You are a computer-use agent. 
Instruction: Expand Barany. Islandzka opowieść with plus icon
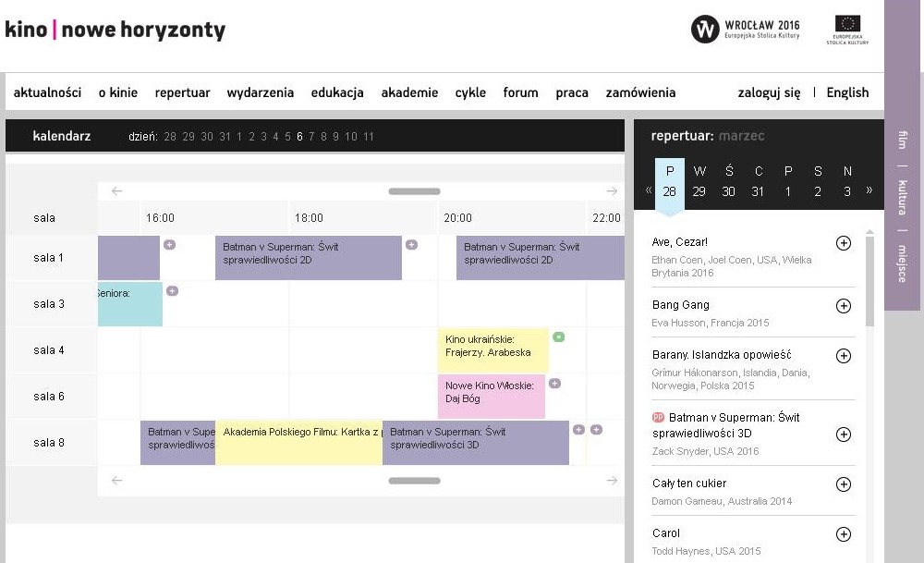click(x=843, y=356)
